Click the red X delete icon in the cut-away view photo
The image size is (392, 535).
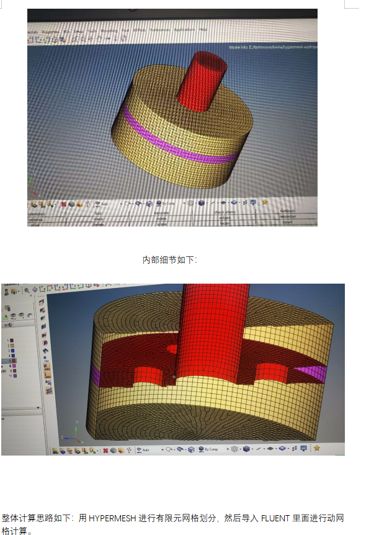[105, 451]
